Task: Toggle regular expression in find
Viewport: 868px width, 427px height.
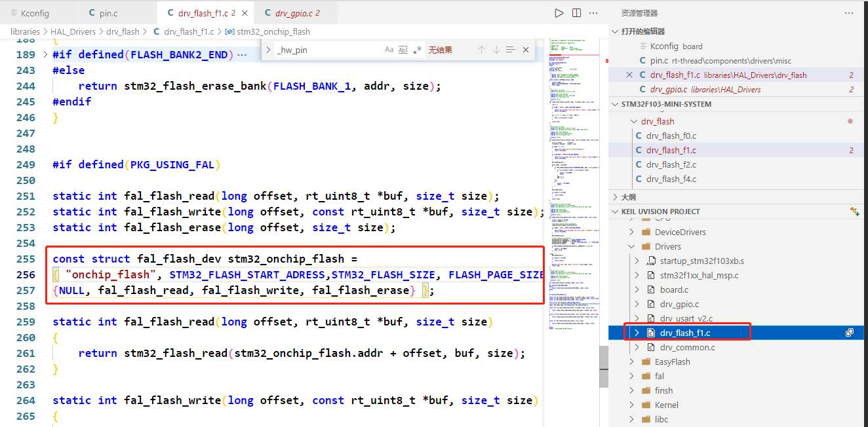Action: click(x=418, y=50)
